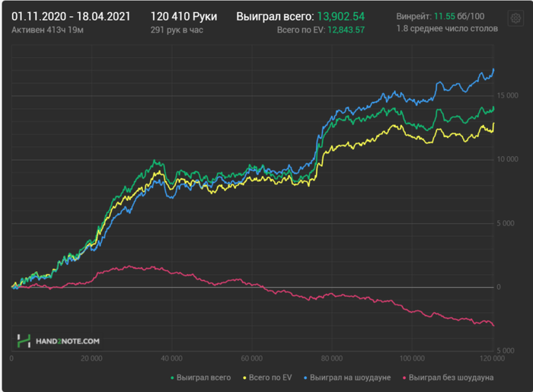The width and height of the screenshot is (533, 392).
Task: Click the EV total value 12,843.57
Action: tap(346, 30)
